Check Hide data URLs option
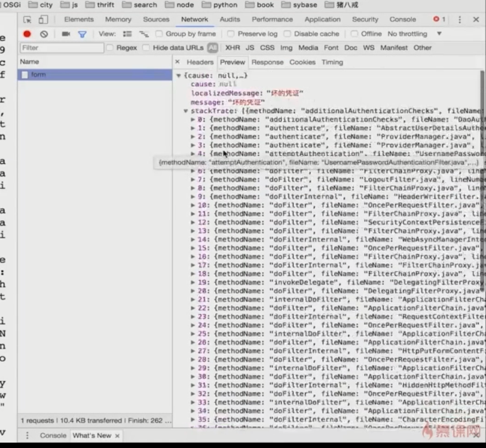This screenshot has height=448, width=486. pos(146,47)
